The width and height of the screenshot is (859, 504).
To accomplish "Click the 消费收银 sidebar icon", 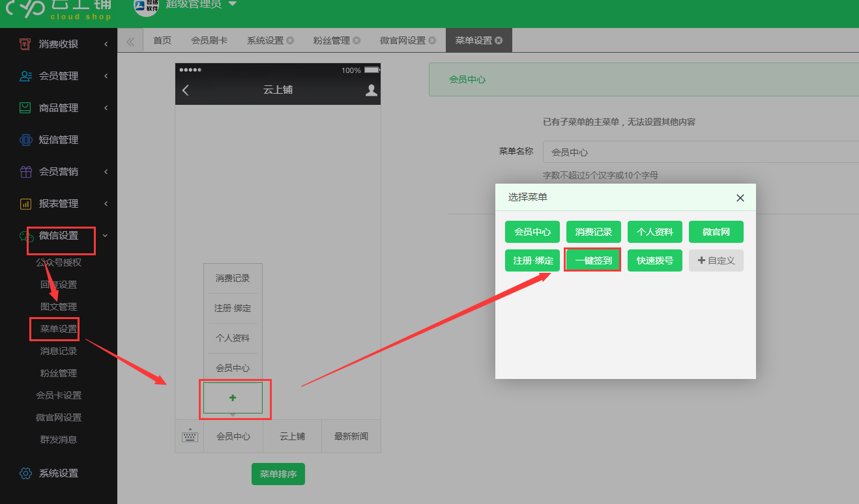I will 25,44.
